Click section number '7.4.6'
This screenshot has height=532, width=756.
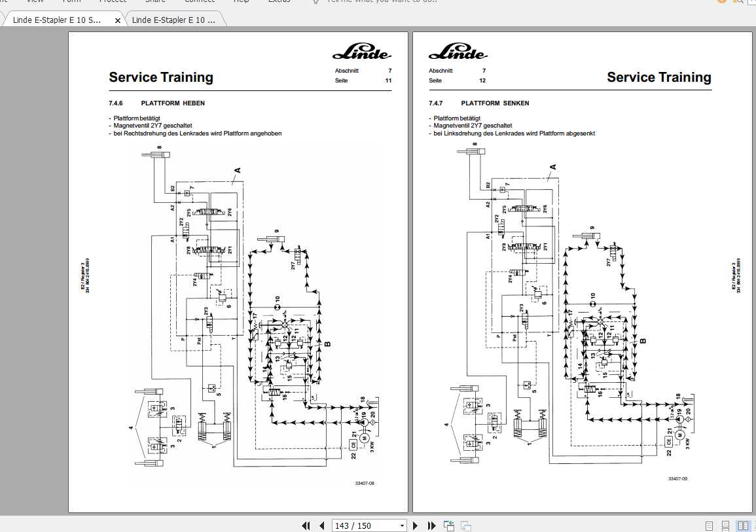pos(116,103)
